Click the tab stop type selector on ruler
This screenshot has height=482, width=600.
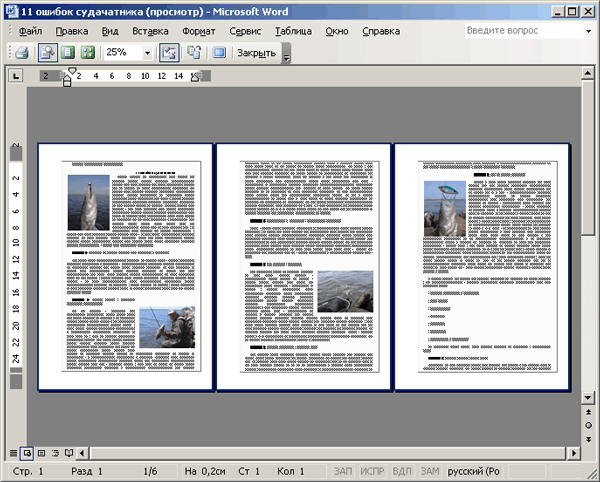(16, 76)
